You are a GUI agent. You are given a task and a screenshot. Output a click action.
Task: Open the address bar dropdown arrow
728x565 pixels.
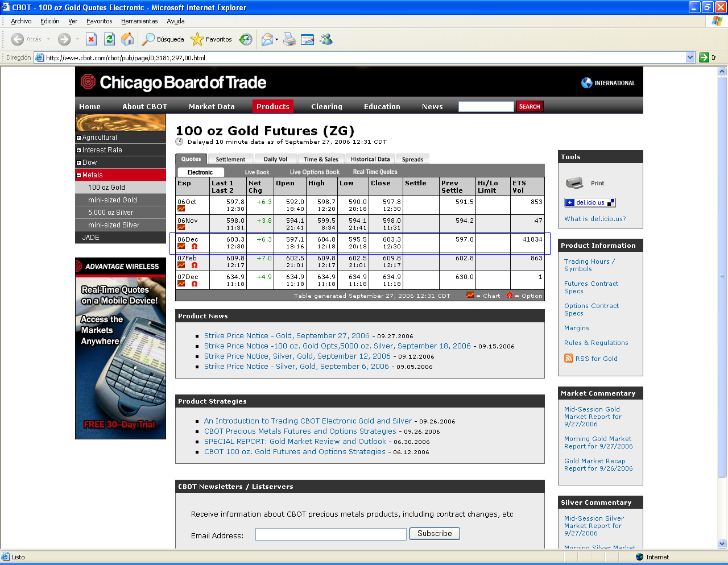(x=690, y=57)
